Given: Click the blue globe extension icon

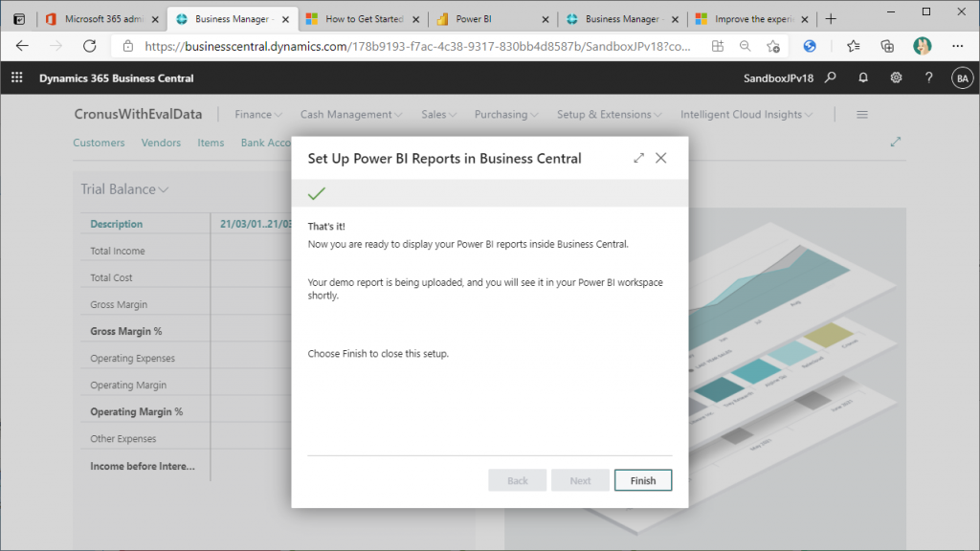Looking at the screenshot, I should (810, 46).
